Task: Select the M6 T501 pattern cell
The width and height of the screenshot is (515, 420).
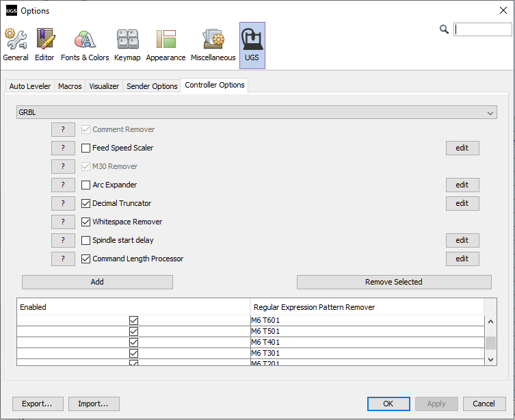Action: (x=367, y=331)
